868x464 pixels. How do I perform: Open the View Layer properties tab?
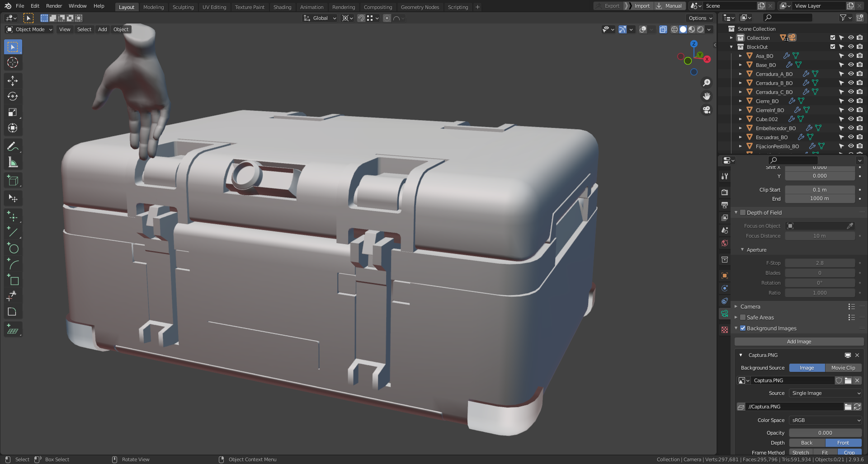[725, 217]
